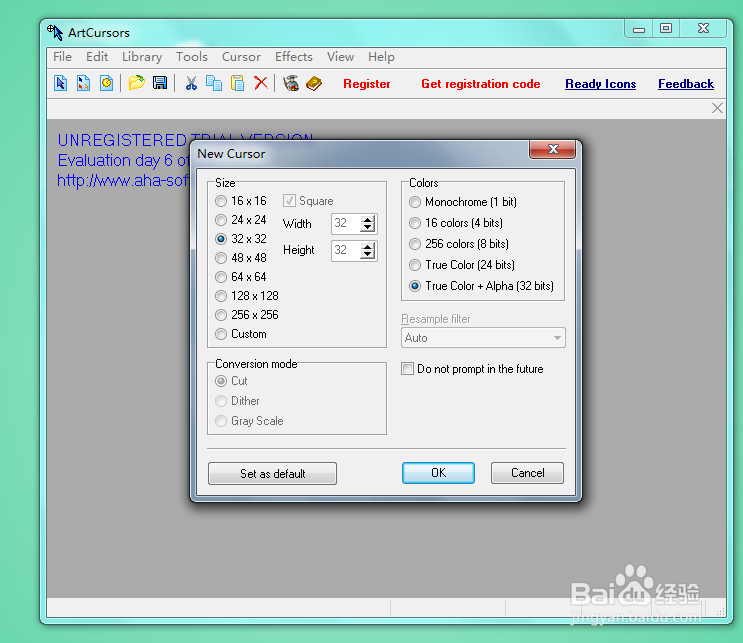Select Monochrome (1 bit) colors
The image size is (743, 643).
tap(463, 202)
